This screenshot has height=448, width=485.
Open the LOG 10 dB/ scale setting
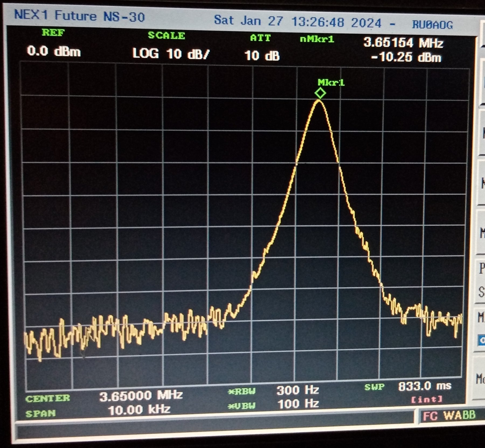click(x=171, y=54)
